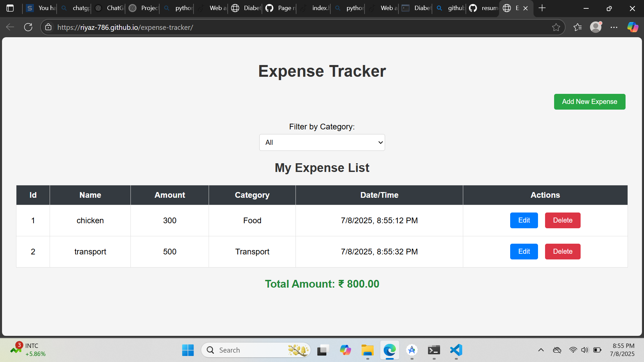644x362 pixels.
Task: Switch to the resume GitHub tab
Action: point(483,8)
